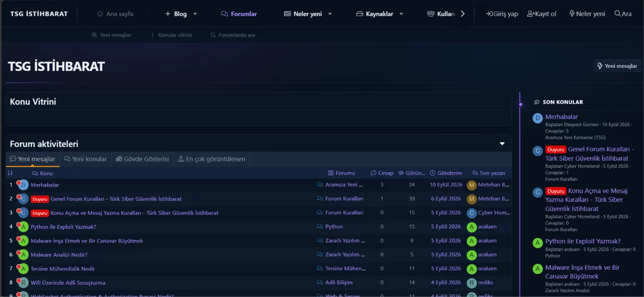Click the 4 Eylül 2026 date in row 8
Viewport: 644px width, 297px height.
click(x=446, y=283)
